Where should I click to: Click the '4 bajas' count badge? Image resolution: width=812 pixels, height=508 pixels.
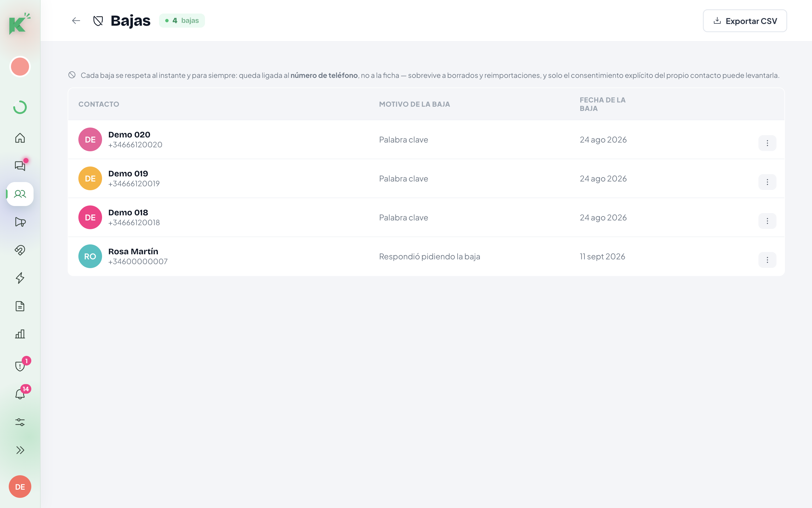coord(182,21)
